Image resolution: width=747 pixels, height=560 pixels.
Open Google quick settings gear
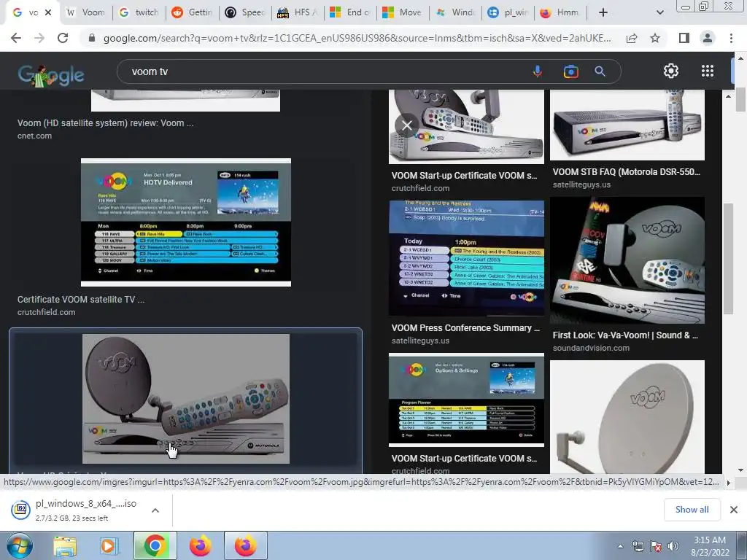671,71
